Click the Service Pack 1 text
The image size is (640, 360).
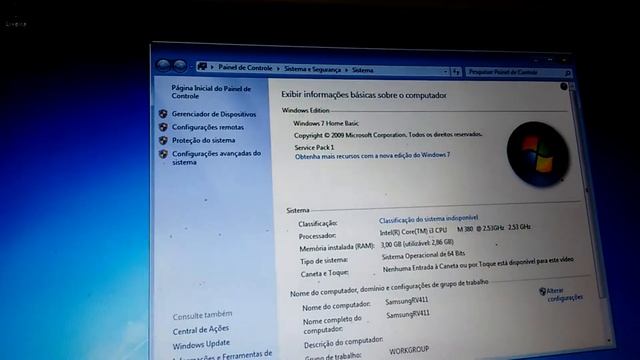click(314, 147)
